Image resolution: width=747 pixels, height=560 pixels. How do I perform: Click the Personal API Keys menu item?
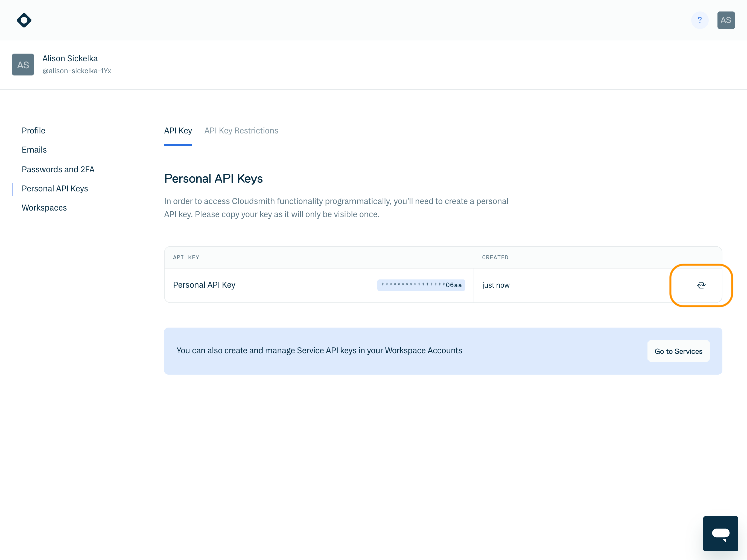pos(54,188)
